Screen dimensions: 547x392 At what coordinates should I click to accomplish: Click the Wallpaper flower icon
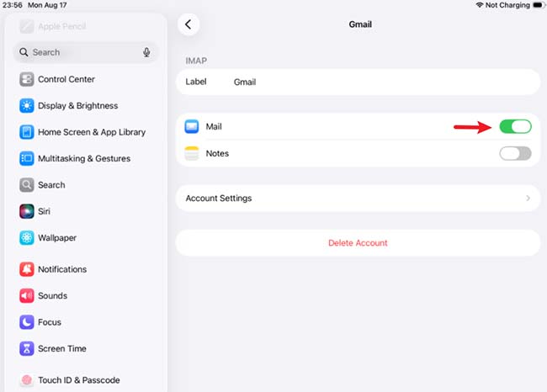27,238
